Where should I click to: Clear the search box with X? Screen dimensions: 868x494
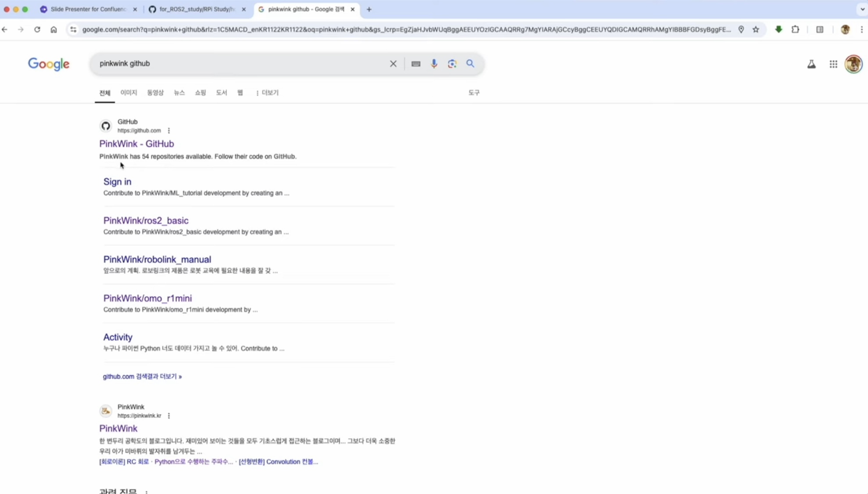tap(393, 64)
